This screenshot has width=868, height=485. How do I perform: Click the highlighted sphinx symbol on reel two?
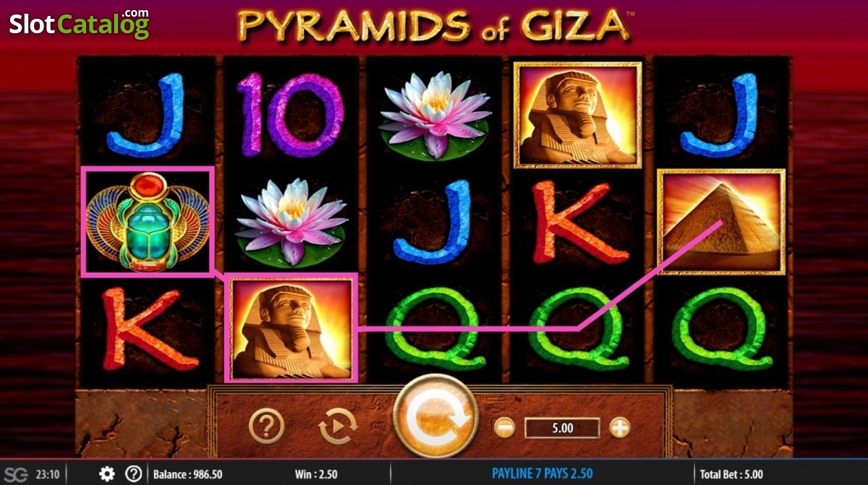point(291,327)
